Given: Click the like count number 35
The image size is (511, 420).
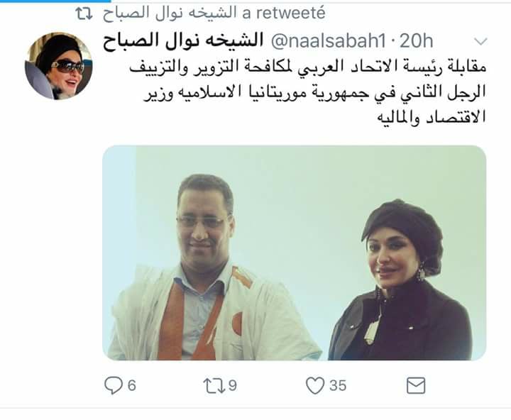Looking at the screenshot, I should (338, 385).
